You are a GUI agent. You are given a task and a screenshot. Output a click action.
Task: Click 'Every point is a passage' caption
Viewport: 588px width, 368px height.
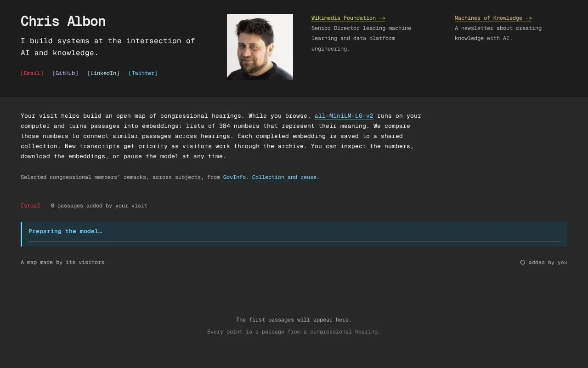tap(294, 332)
